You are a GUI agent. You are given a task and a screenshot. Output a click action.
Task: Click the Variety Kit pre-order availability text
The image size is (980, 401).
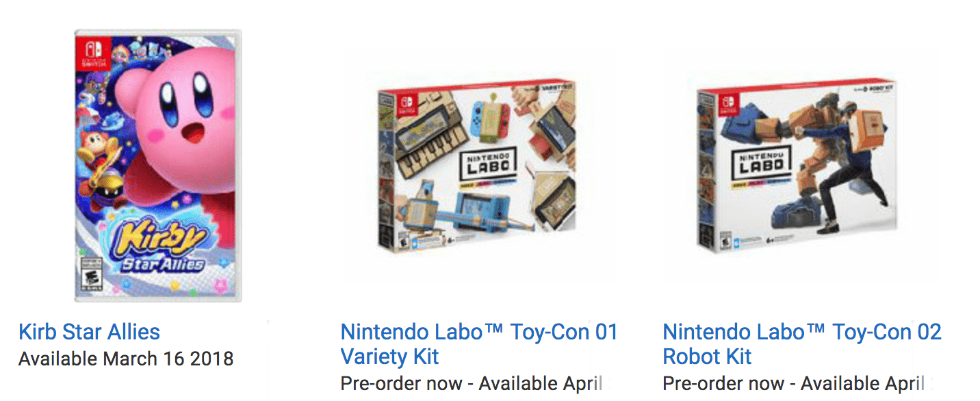471,384
